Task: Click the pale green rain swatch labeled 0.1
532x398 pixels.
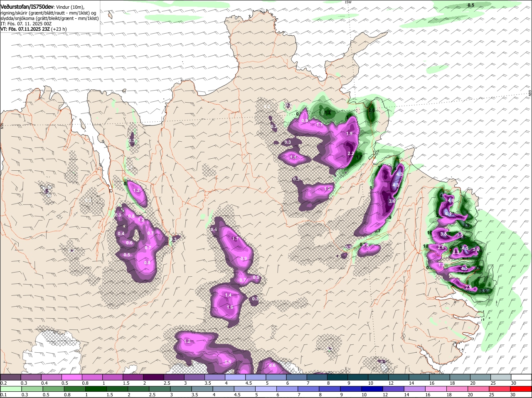Action: click(x=10, y=388)
